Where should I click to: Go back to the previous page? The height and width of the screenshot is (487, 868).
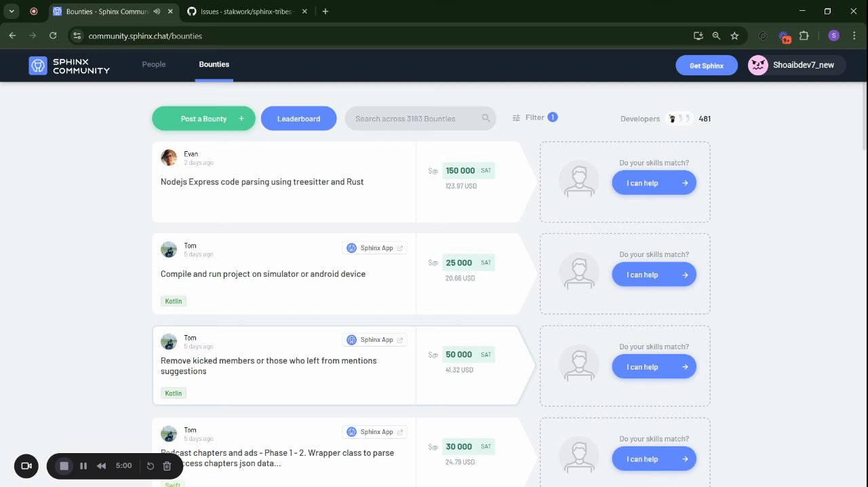click(12, 36)
